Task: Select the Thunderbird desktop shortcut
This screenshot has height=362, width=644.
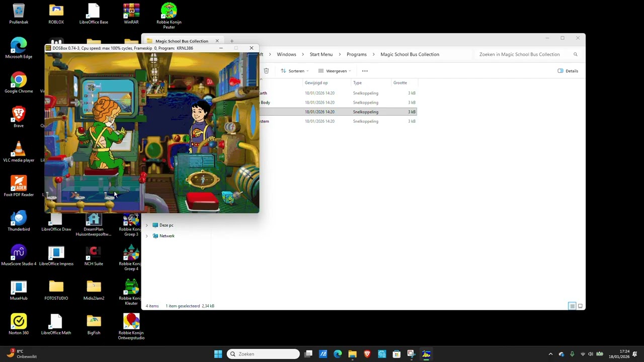Action: click(x=19, y=222)
